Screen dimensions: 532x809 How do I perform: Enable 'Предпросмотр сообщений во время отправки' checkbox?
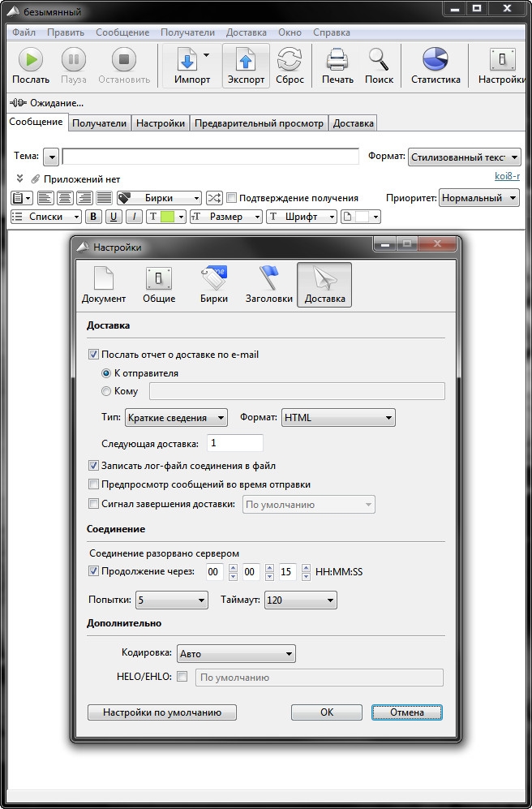coord(93,484)
